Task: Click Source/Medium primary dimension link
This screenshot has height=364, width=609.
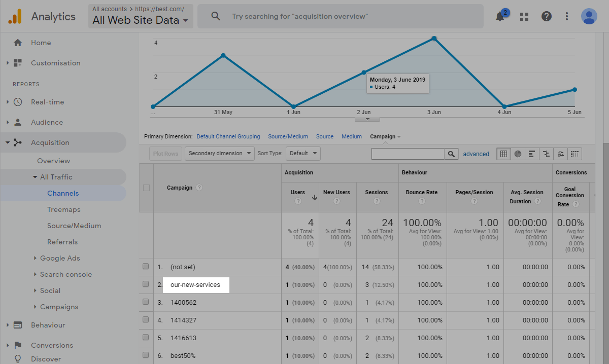Action: (x=288, y=136)
